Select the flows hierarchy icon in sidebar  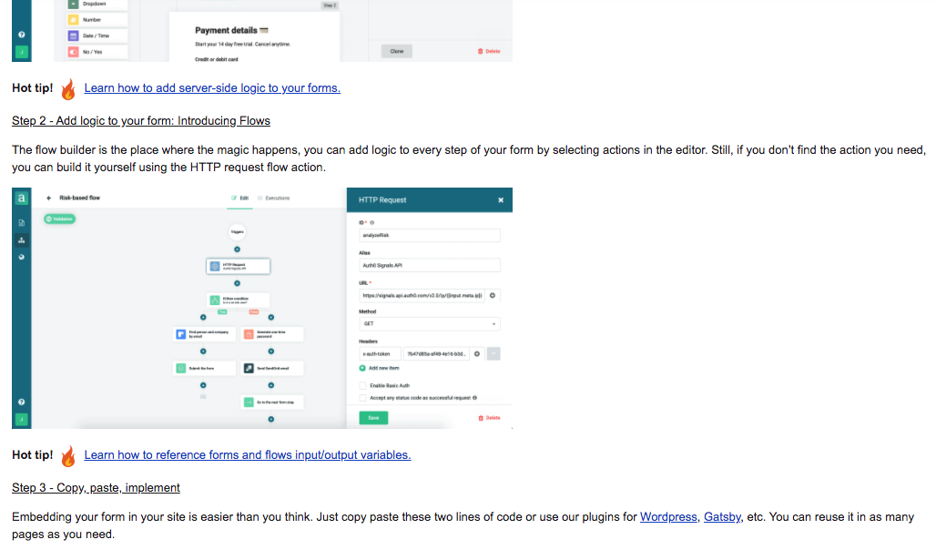pyautogui.click(x=22, y=240)
